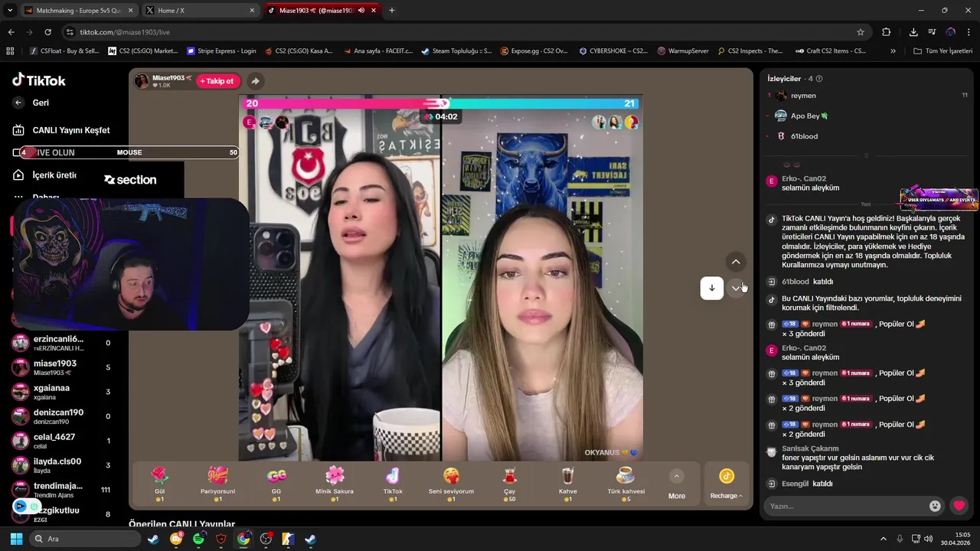Open İçerik üretici menu item
This screenshot has width=980, height=551.
click(46, 175)
